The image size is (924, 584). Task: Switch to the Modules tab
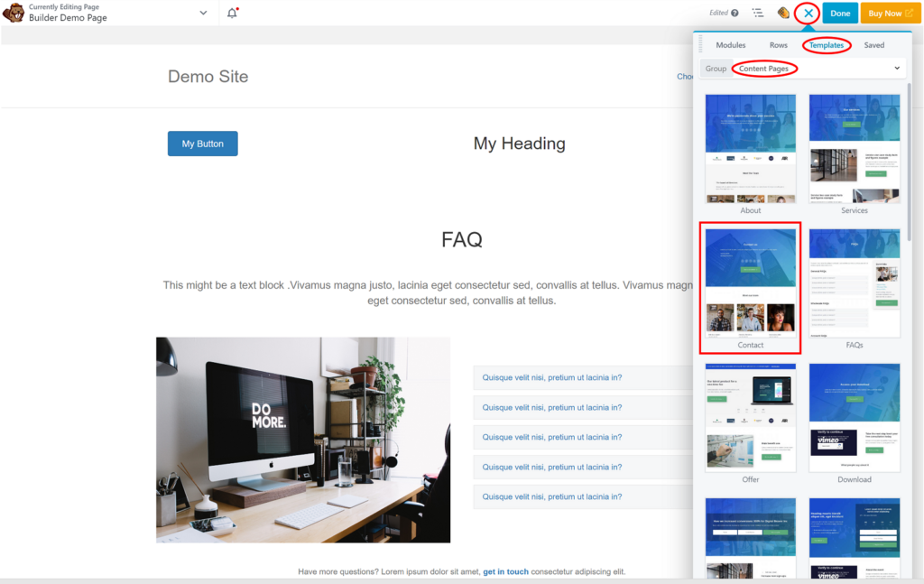pos(731,45)
